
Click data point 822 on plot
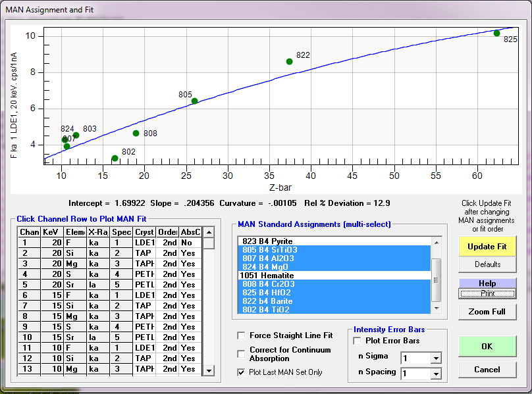[289, 62]
